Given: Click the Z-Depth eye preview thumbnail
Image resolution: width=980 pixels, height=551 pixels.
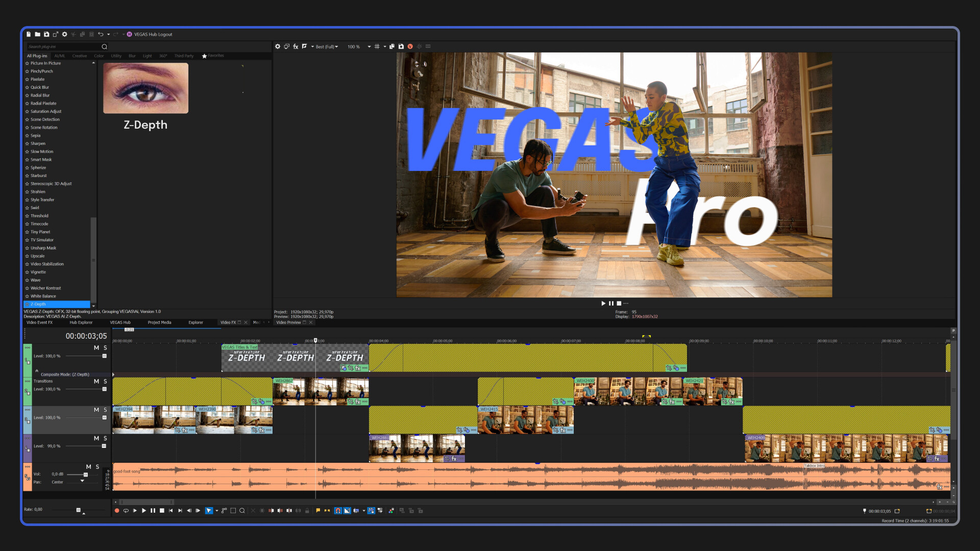Looking at the screenshot, I should (x=145, y=88).
